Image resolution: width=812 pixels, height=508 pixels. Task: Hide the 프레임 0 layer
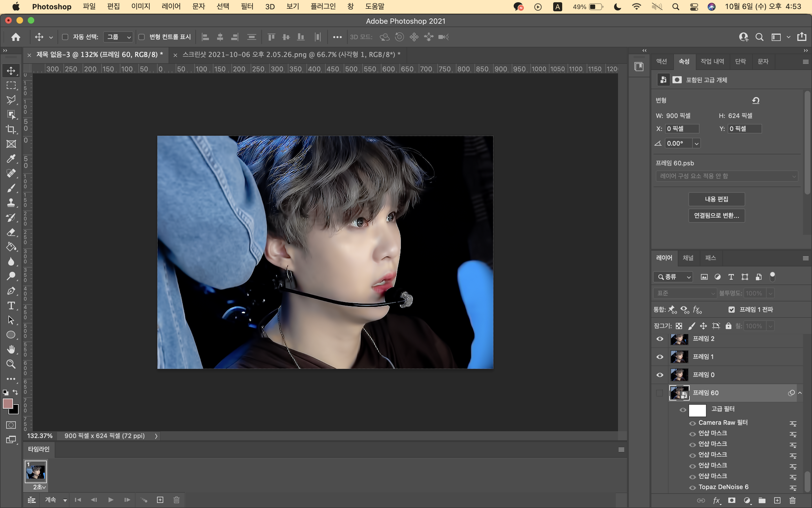click(x=660, y=375)
